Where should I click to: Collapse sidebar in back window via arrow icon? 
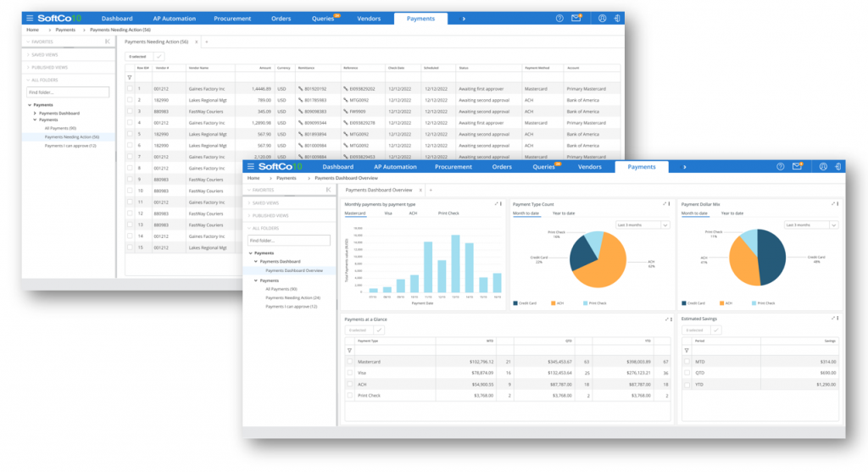(x=108, y=42)
